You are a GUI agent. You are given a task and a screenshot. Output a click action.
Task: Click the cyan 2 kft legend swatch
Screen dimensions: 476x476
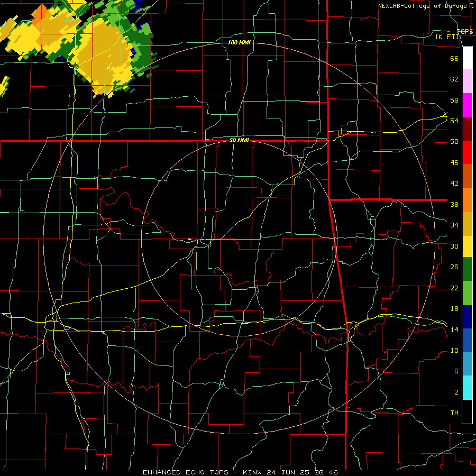coord(467,388)
